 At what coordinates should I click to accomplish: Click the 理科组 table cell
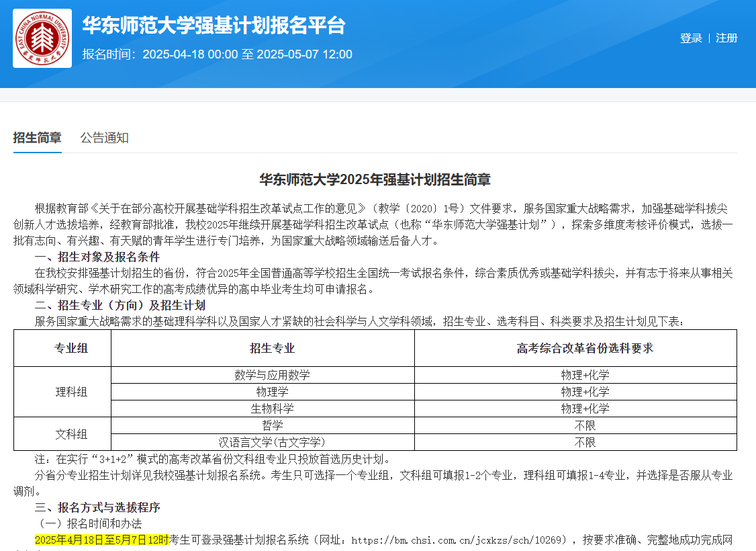pos(62,392)
